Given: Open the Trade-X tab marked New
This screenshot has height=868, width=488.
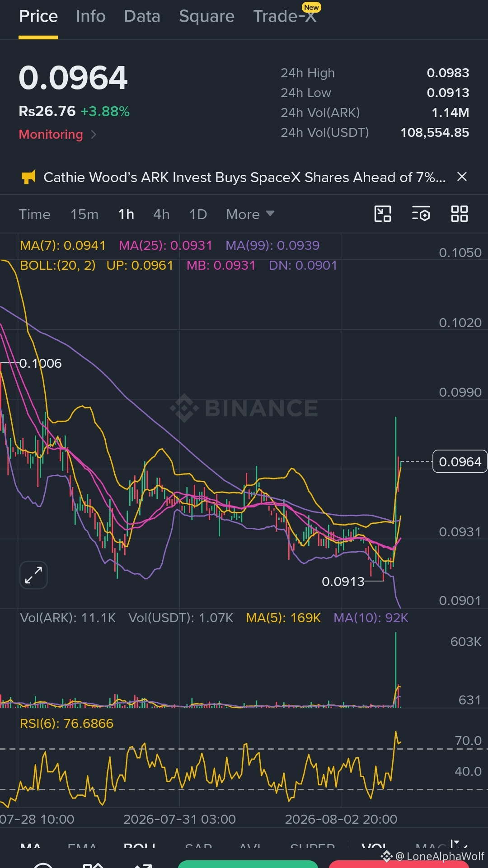Looking at the screenshot, I should tap(285, 16).
